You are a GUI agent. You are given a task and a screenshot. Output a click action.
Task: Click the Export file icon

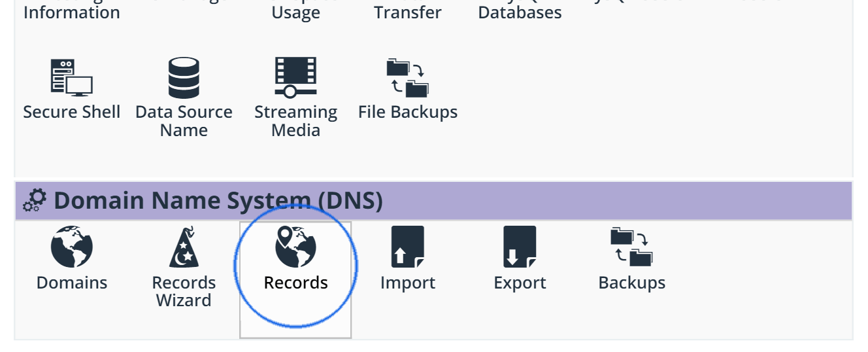[520, 247]
